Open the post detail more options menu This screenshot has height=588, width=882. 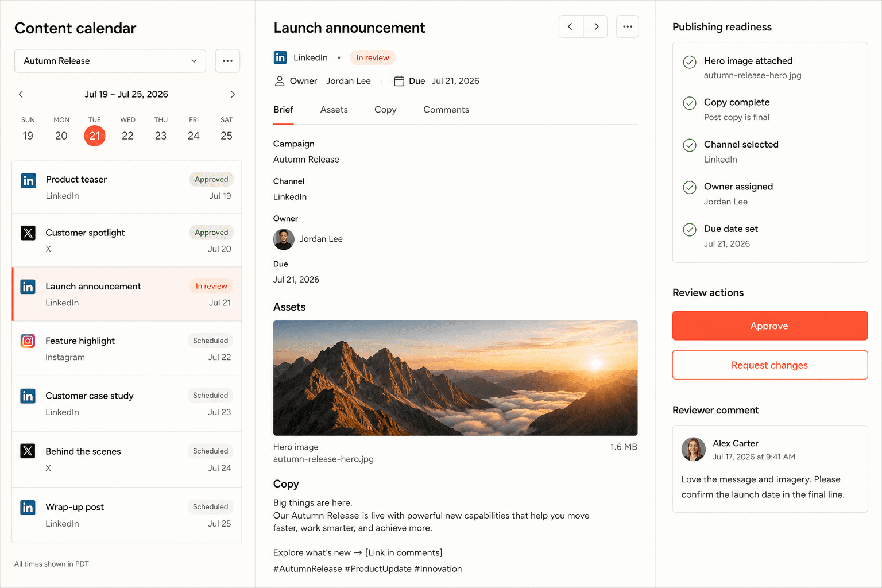coord(628,26)
